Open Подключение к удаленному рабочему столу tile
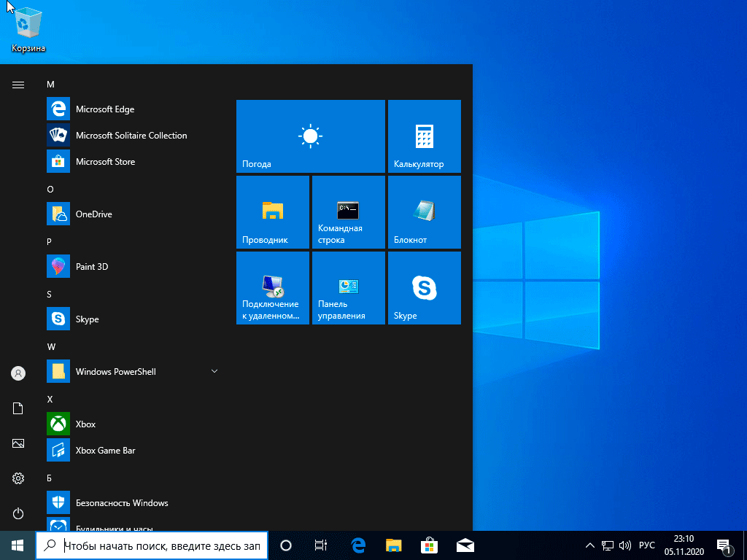 pyautogui.click(x=272, y=288)
